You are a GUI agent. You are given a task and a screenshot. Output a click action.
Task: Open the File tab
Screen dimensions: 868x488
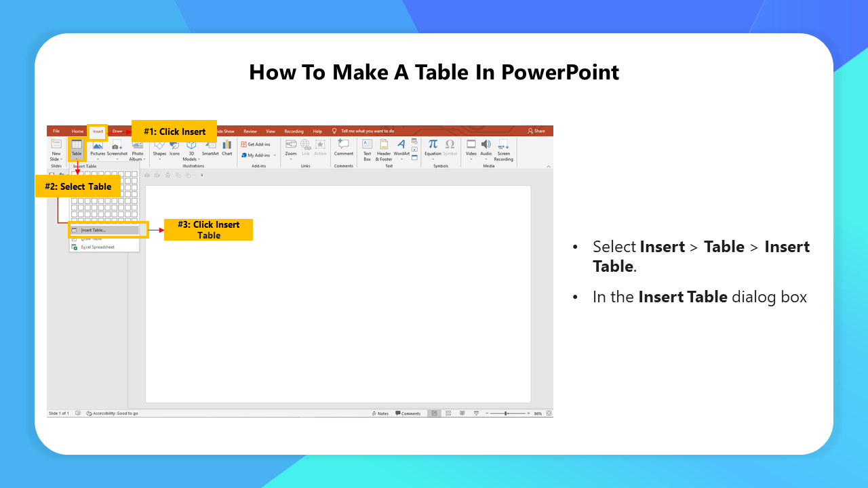click(x=56, y=131)
